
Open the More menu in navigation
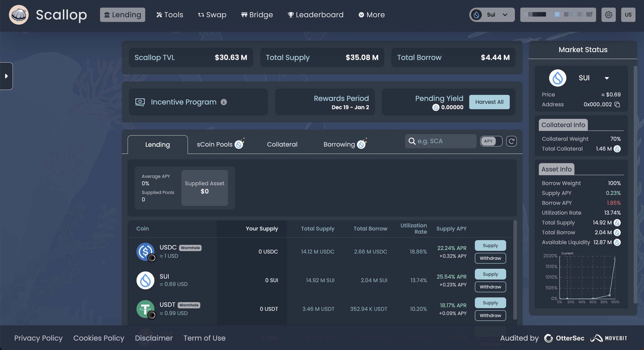[x=371, y=15]
